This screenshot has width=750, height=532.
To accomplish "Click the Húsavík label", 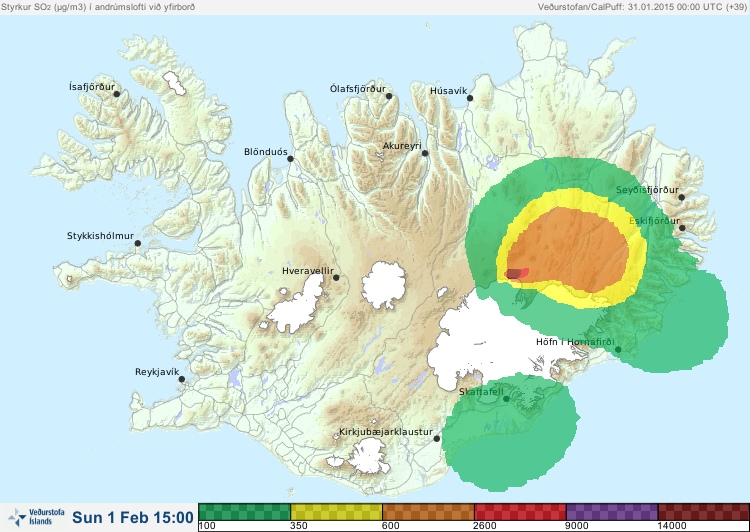I will pyautogui.click(x=448, y=91).
